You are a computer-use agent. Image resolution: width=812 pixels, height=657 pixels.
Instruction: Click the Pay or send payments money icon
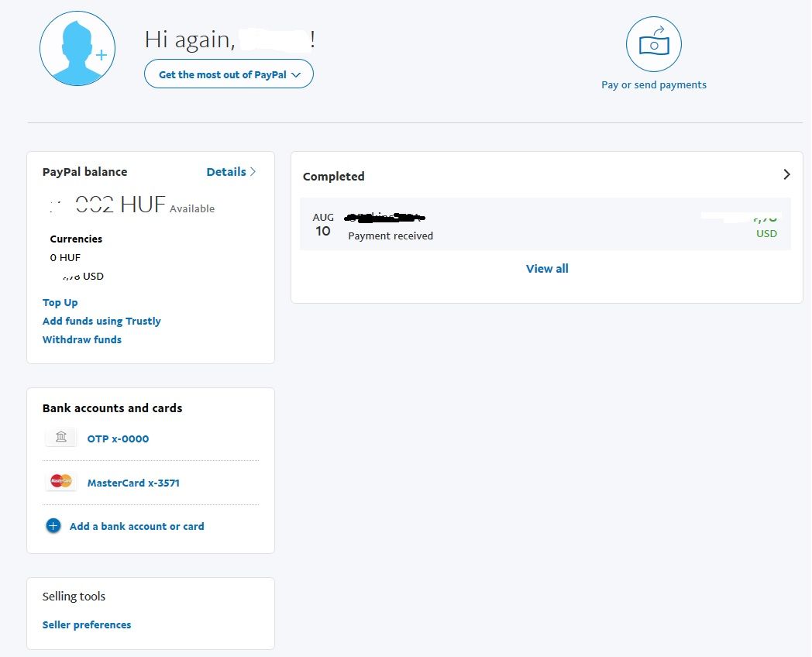pos(653,44)
